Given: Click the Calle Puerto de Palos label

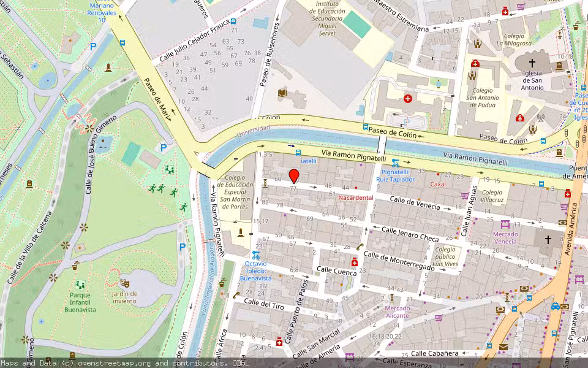Looking at the screenshot, I should coord(295,312).
